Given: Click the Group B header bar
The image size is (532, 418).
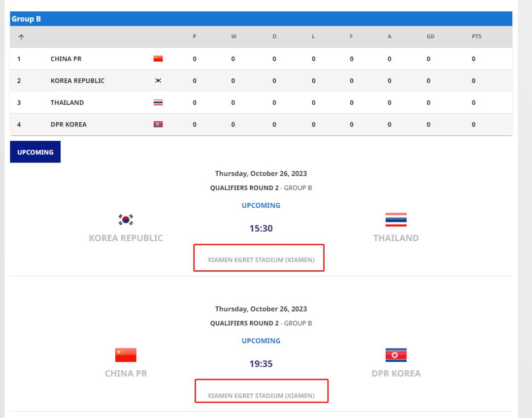Looking at the screenshot, I should [261, 19].
